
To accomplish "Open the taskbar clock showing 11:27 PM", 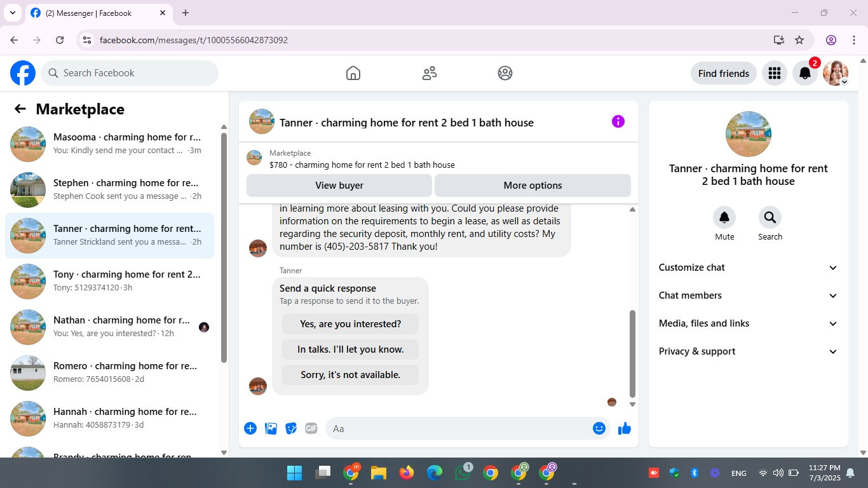I will pyautogui.click(x=824, y=473).
